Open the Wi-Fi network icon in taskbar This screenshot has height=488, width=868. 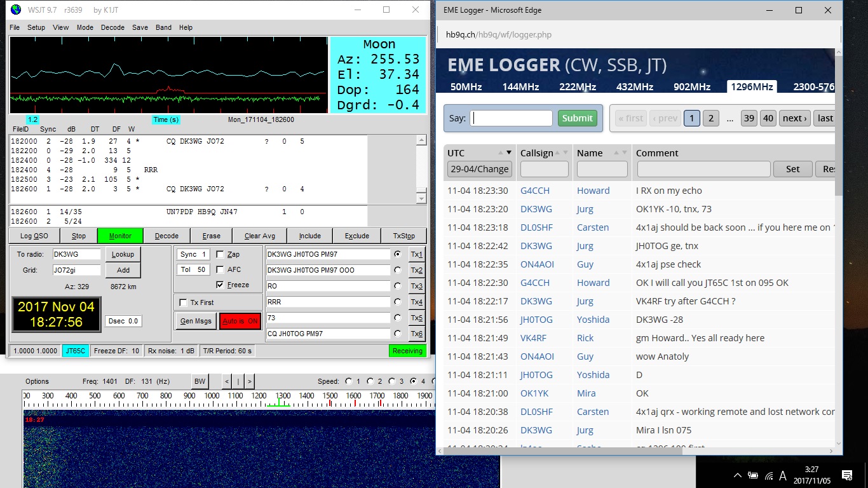pyautogui.click(x=769, y=475)
